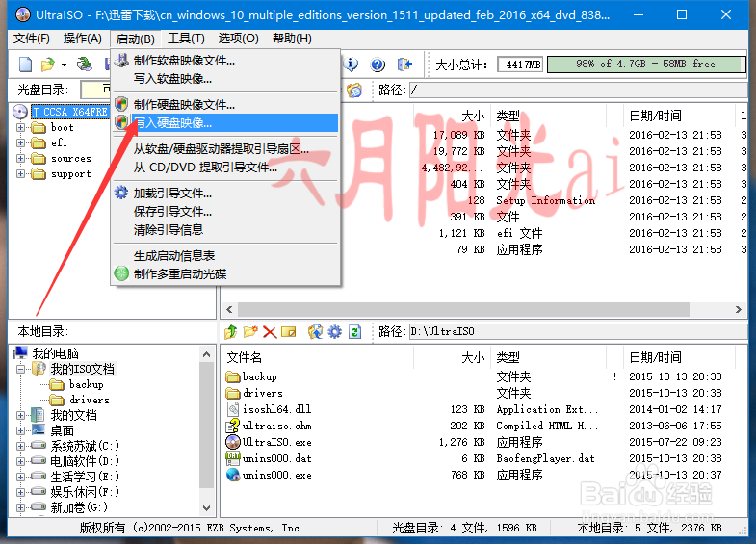Choose 制作软盘映像文件 menu entry
The image size is (756, 544).
[225, 61]
